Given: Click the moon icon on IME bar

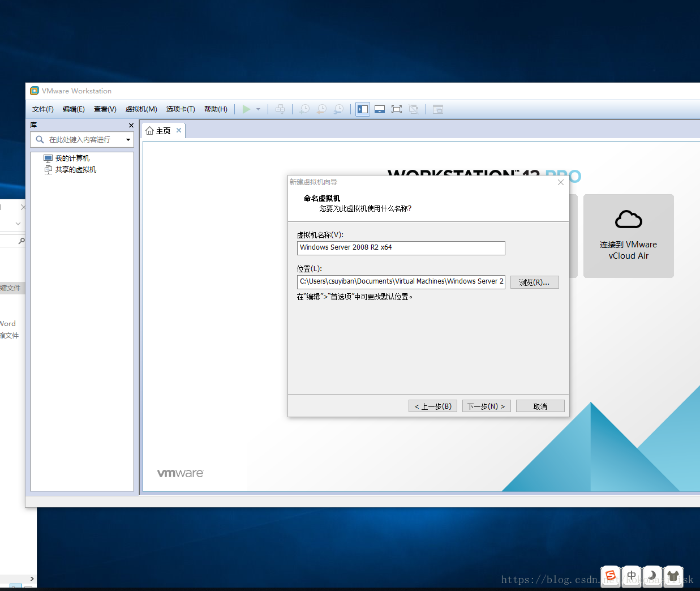Looking at the screenshot, I should [652, 576].
